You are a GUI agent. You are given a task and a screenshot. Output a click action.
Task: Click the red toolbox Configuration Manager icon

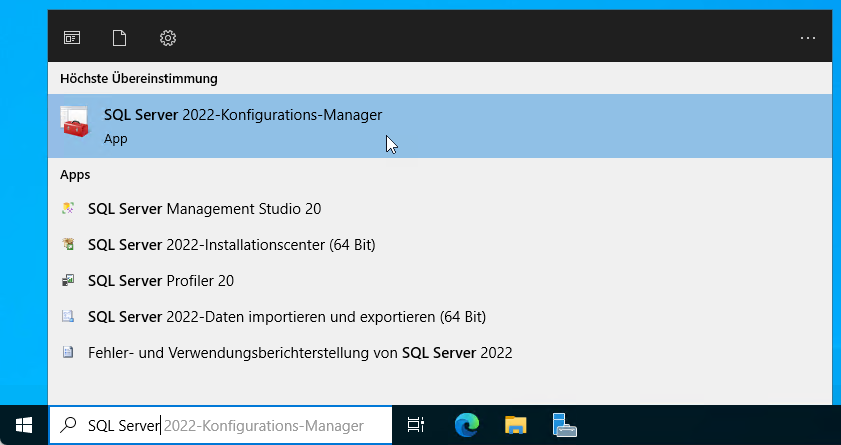(75, 122)
